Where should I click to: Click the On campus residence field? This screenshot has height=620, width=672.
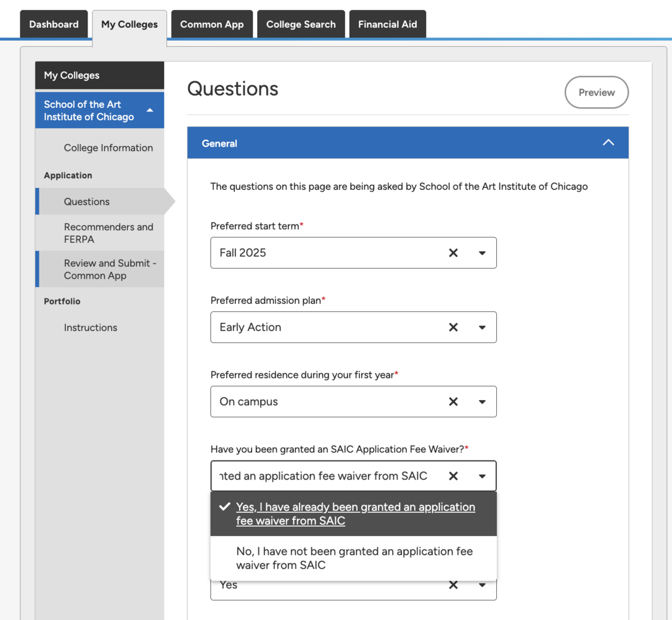[354, 401]
